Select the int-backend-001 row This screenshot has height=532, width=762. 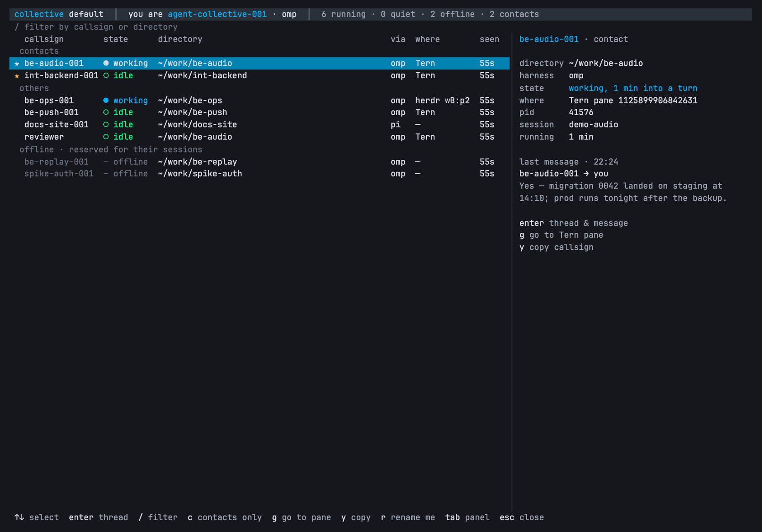260,75
